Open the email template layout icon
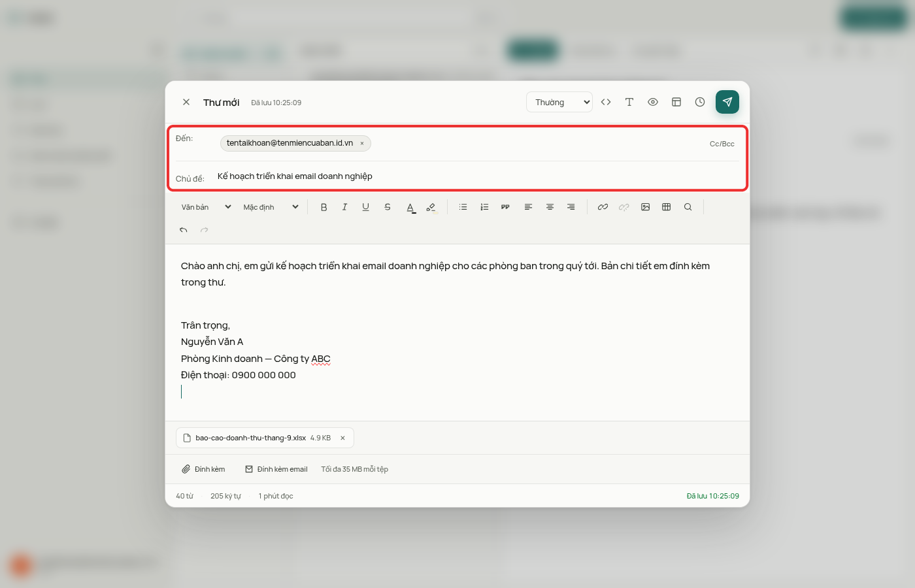This screenshot has width=915, height=588. pos(676,102)
